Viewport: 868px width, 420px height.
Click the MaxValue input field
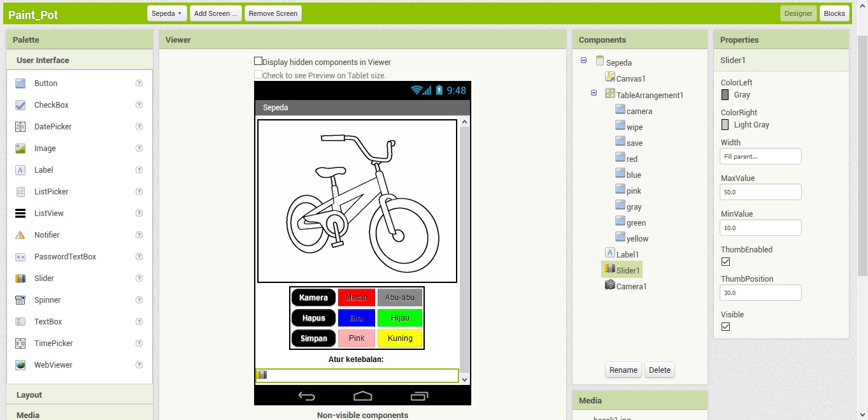[760, 191]
